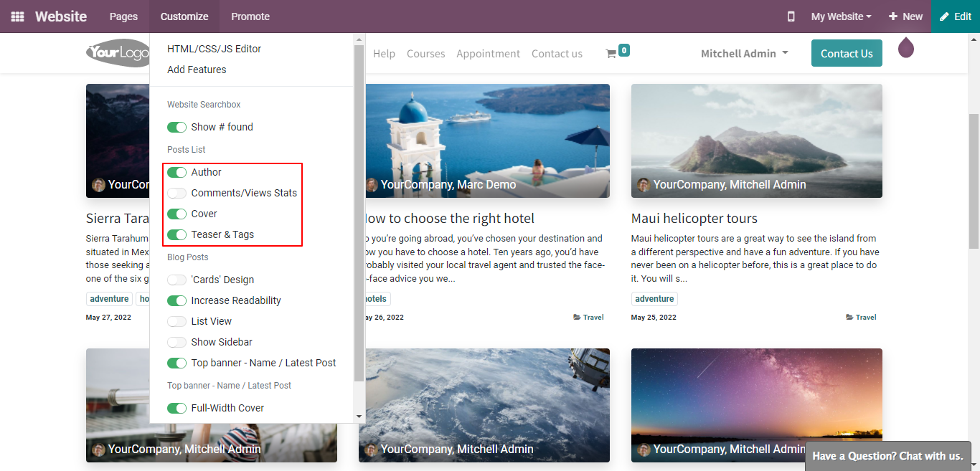Image resolution: width=980 pixels, height=471 pixels.
Task: Open the Promote menu
Action: point(250,16)
